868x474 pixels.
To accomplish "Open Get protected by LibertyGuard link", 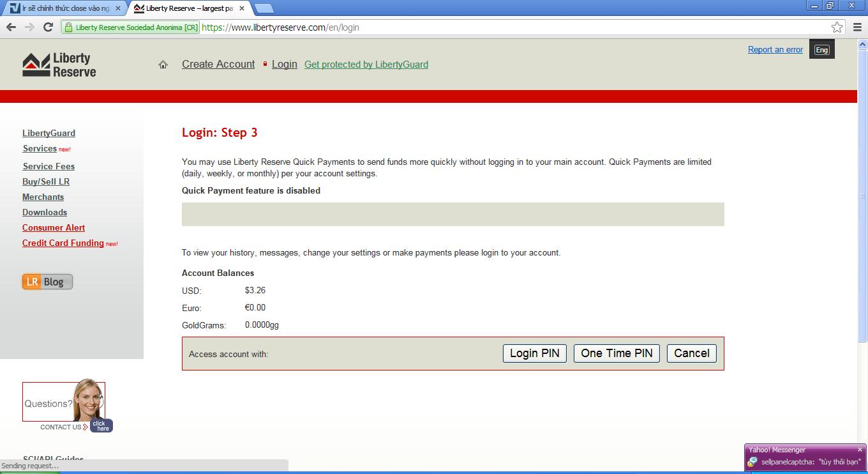I will [366, 65].
